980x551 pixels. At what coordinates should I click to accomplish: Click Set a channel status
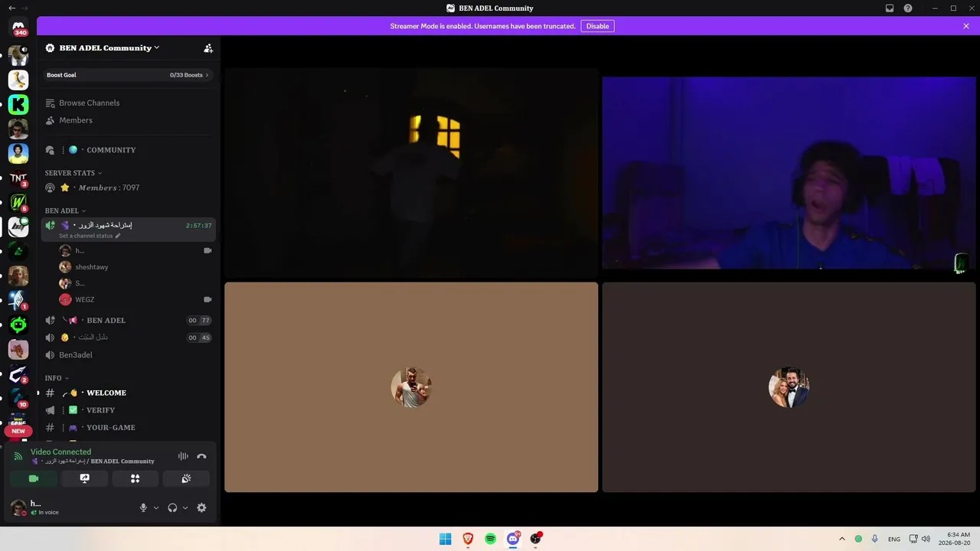(x=90, y=236)
